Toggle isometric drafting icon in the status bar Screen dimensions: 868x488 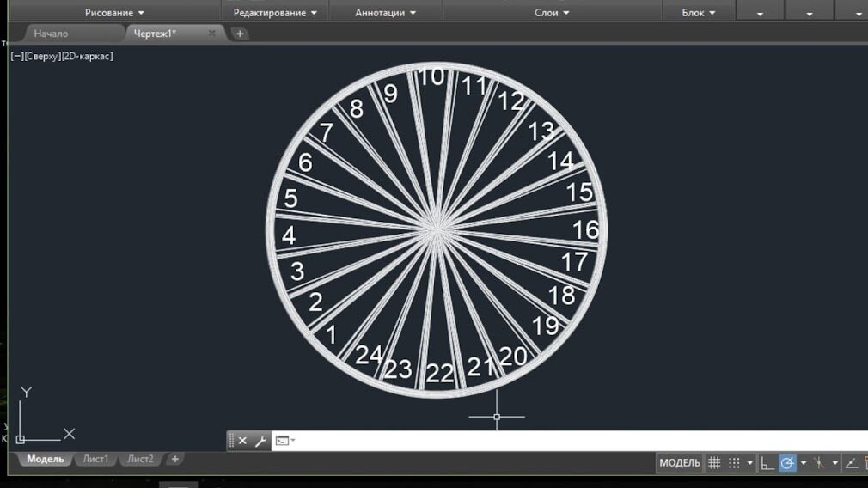click(819, 463)
